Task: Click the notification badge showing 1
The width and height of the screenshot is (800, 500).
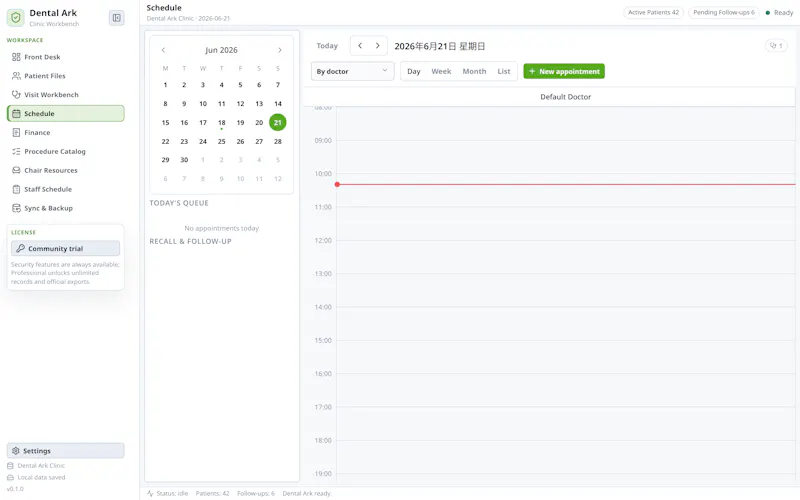Action: pyautogui.click(x=776, y=46)
